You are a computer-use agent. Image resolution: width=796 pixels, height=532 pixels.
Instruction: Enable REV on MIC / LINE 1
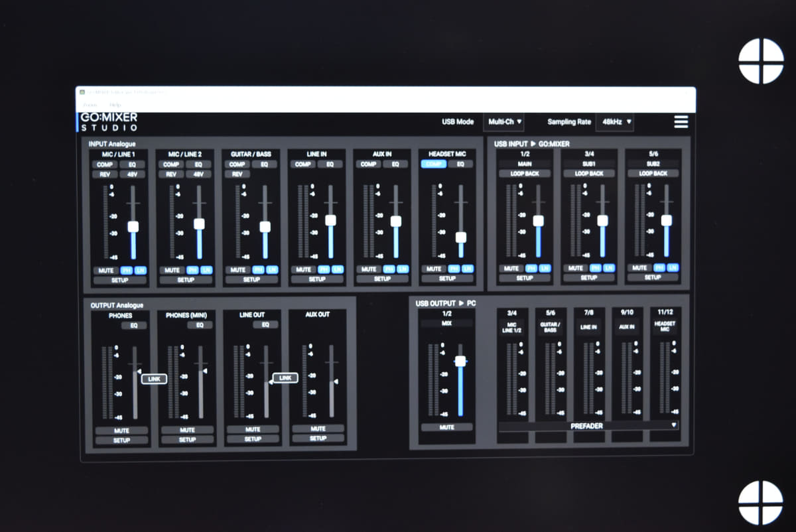click(x=105, y=174)
